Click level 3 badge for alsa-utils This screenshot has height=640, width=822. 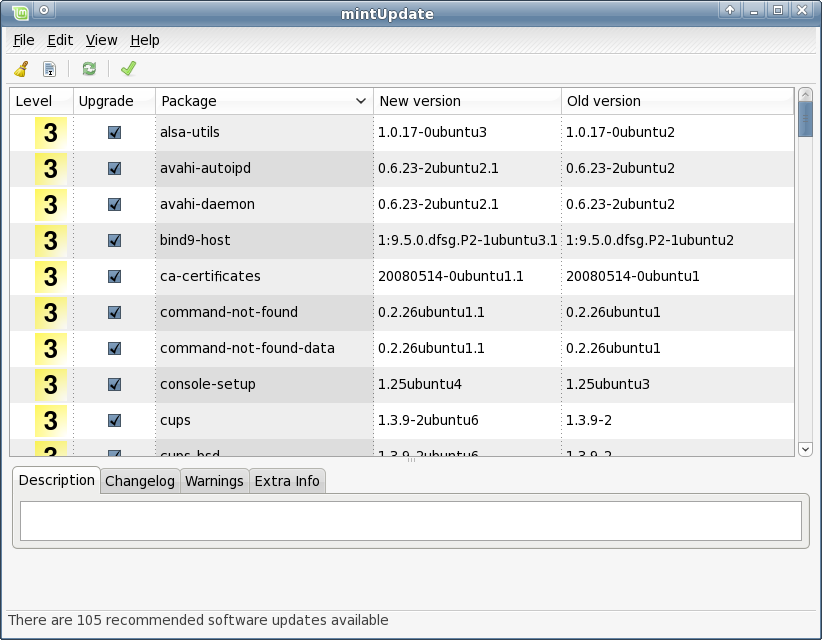50,133
